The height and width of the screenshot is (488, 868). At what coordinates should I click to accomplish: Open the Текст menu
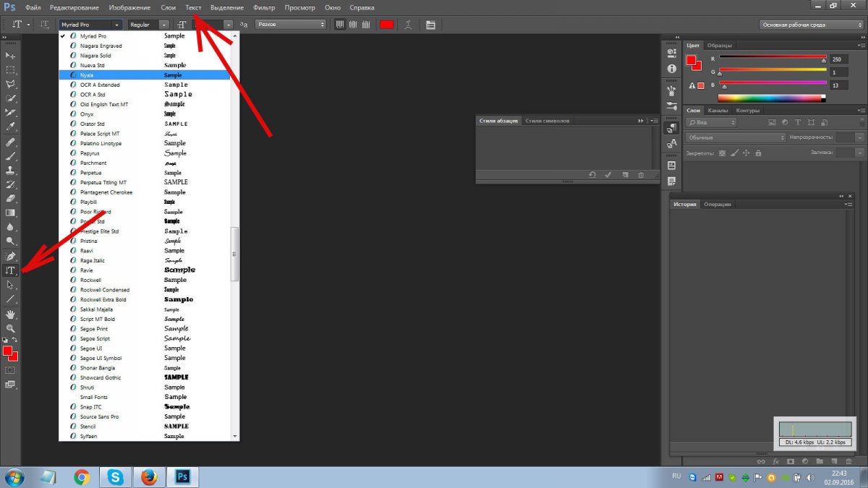click(193, 7)
